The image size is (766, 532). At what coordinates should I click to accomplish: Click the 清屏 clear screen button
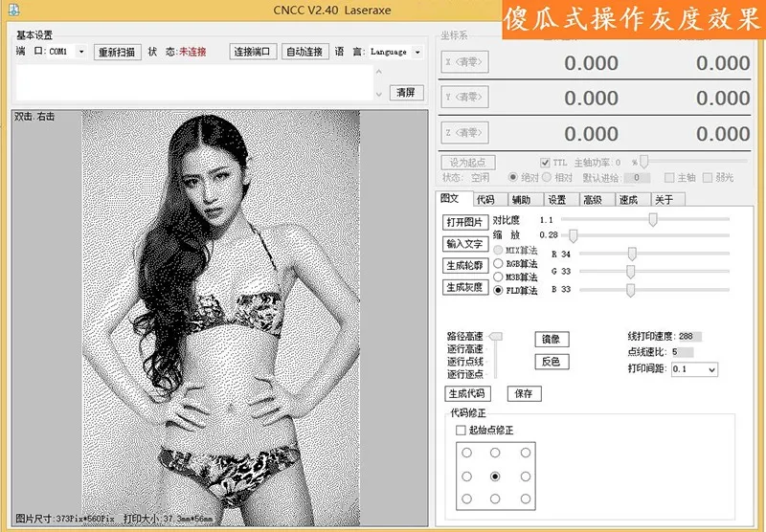tap(406, 92)
